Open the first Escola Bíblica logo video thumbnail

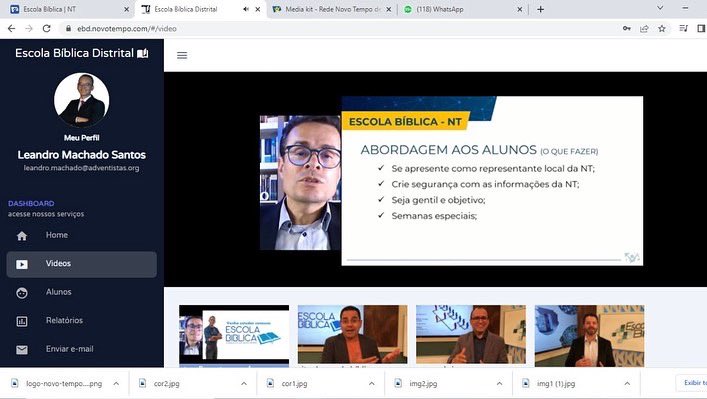coord(234,335)
